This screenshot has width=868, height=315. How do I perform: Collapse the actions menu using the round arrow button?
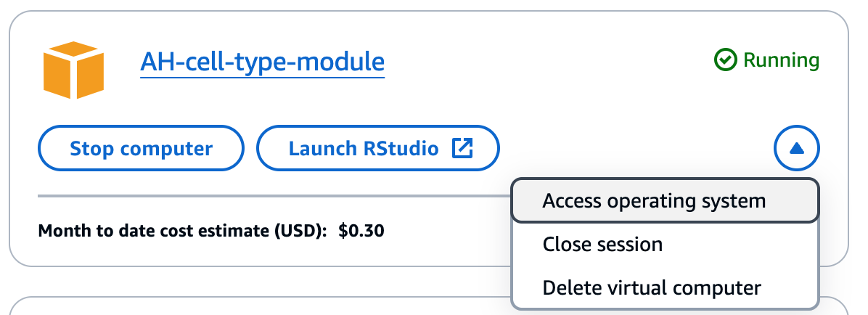click(797, 148)
